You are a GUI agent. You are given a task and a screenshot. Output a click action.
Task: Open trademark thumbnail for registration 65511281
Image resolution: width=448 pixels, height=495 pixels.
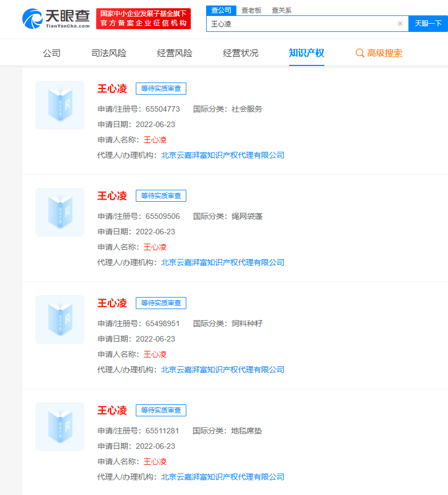[x=60, y=427]
